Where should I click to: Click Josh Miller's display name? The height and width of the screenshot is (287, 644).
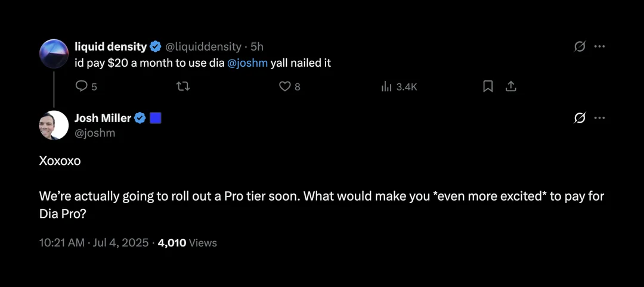(x=103, y=118)
